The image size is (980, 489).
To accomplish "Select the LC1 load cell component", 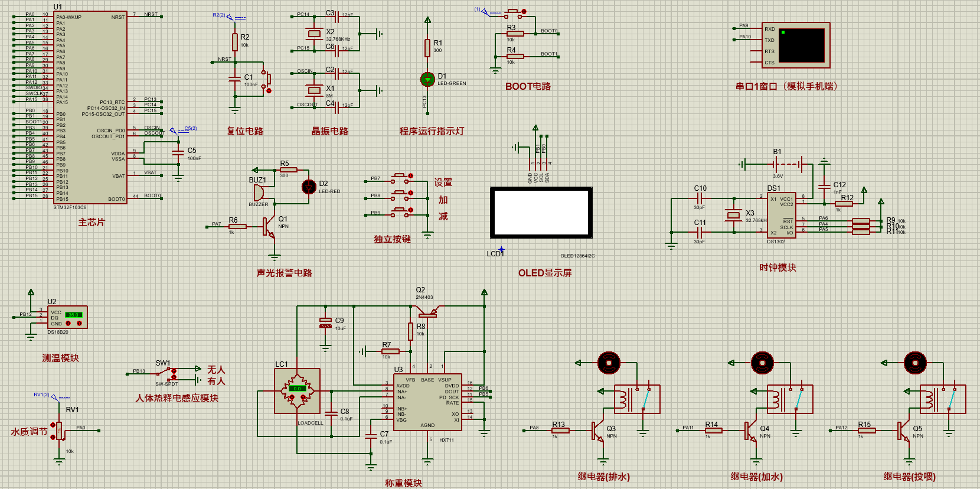I will click(x=298, y=391).
